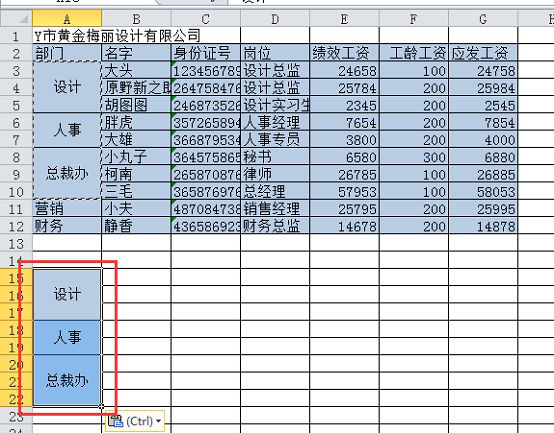This screenshot has height=433, width=554.
Task: Select the pasted 人事 merged cell
Action: click(x=67, y=337)
